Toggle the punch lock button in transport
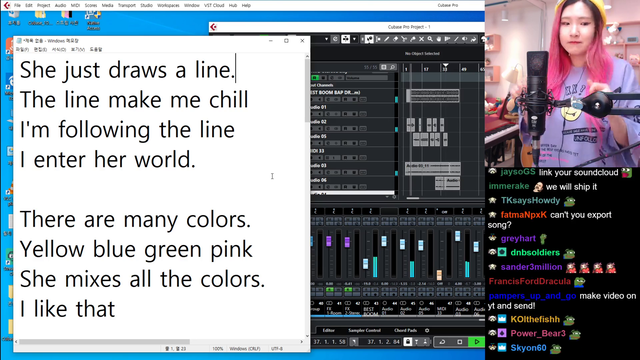Screen dimensions: 640x360 click(x=408, y=342)
